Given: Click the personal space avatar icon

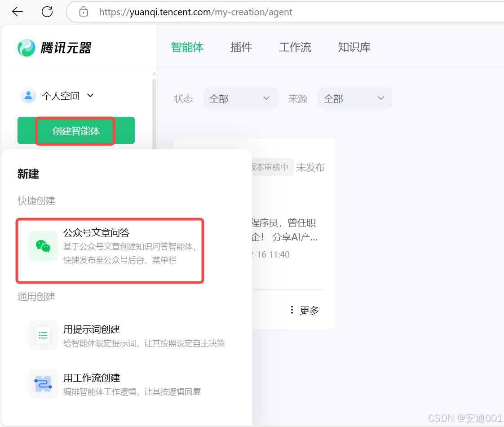Looking at the screenshot, I should pyautogui.click(x=28, y=95).
